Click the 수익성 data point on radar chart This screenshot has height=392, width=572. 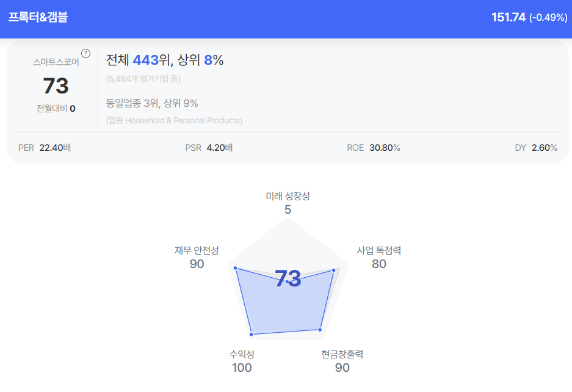tap(251, 335)
